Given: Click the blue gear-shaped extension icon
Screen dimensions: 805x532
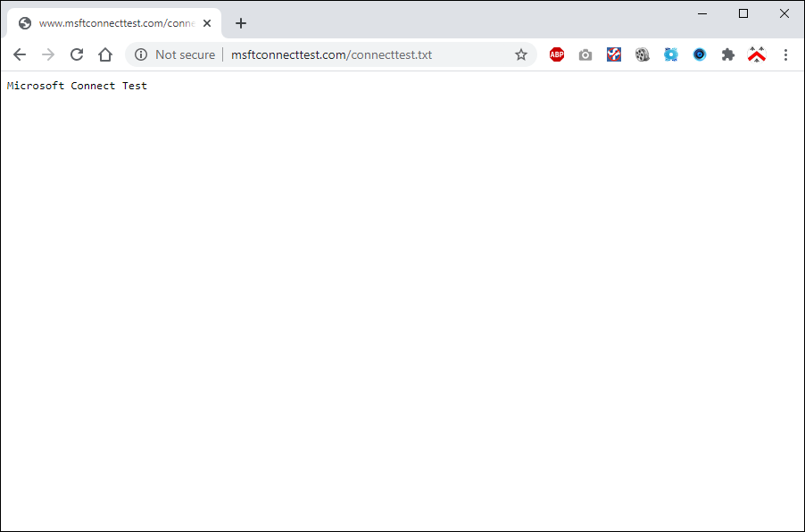Looking at the screenshot, I should tap(670, 54).
